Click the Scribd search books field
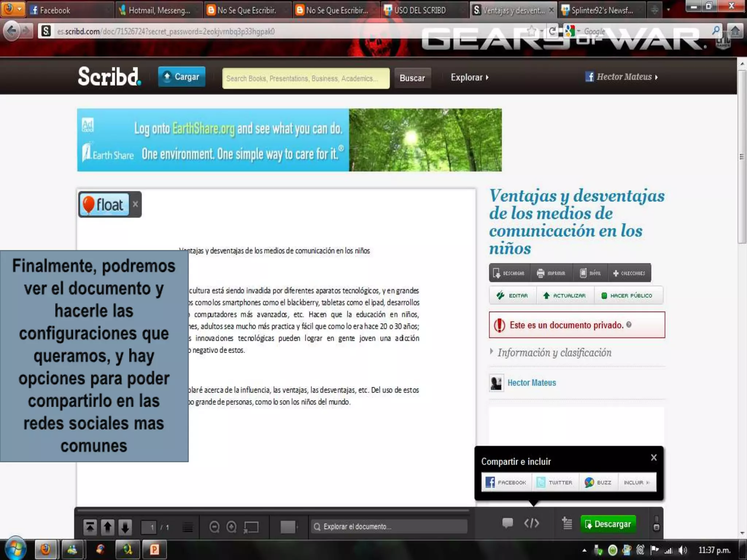 (x=306, y=78)
